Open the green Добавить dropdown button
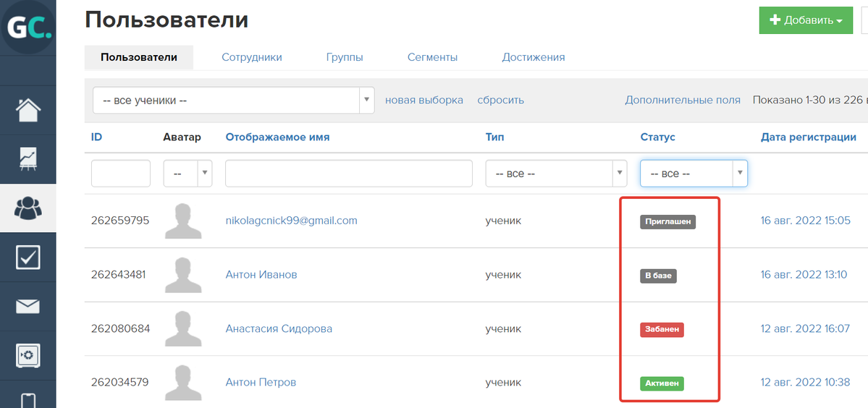Viewport: 868px width, 408px height. [806, 20]
